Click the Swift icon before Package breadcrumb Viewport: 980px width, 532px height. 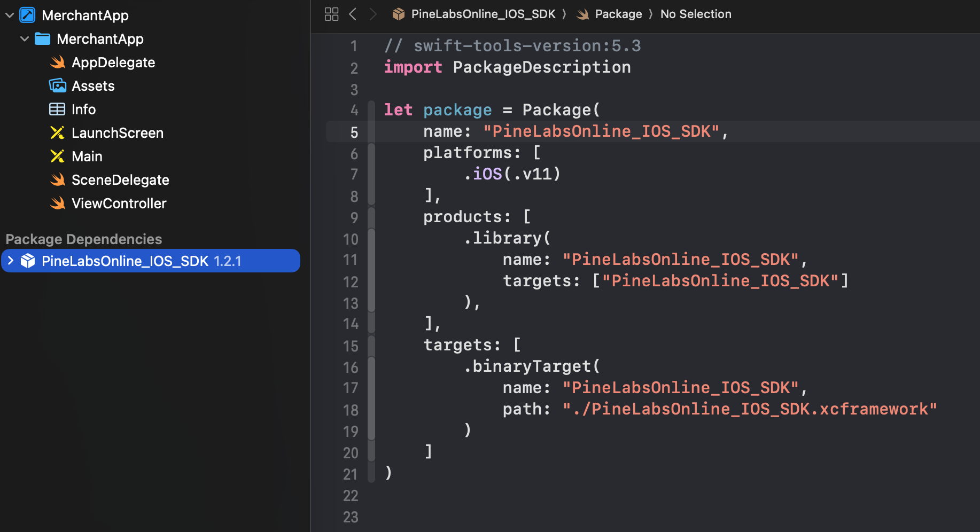click(x=583, y=14)
